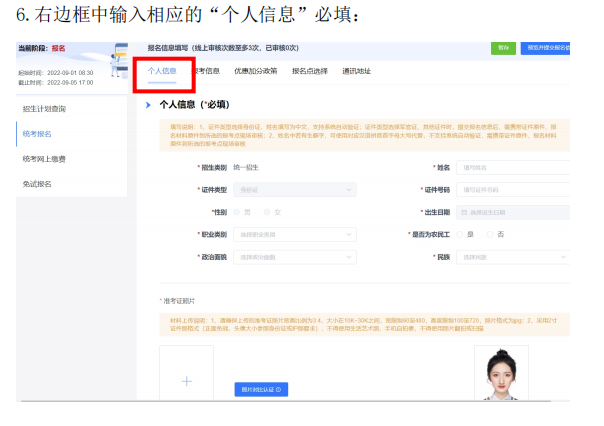Click the calendar icon in 出生日期 field
The width and height of the screenshot is (604, 426).
click(x=462, y=212)
